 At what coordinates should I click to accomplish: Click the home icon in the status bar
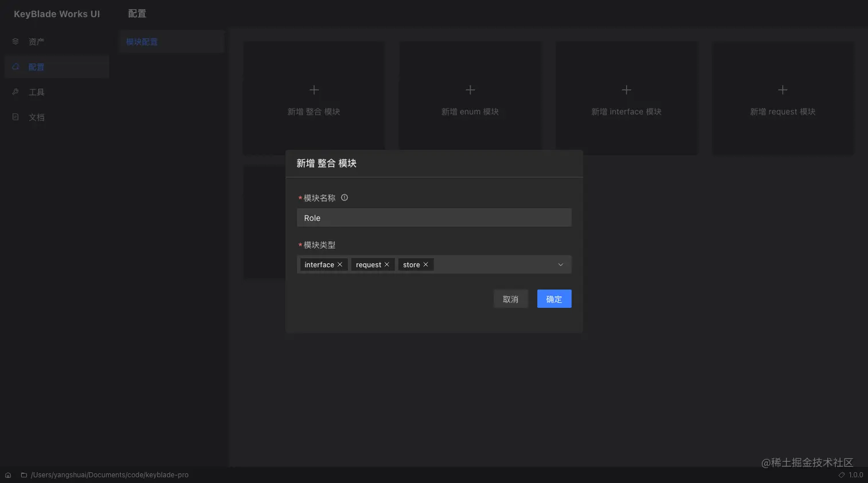click(8, 475)
